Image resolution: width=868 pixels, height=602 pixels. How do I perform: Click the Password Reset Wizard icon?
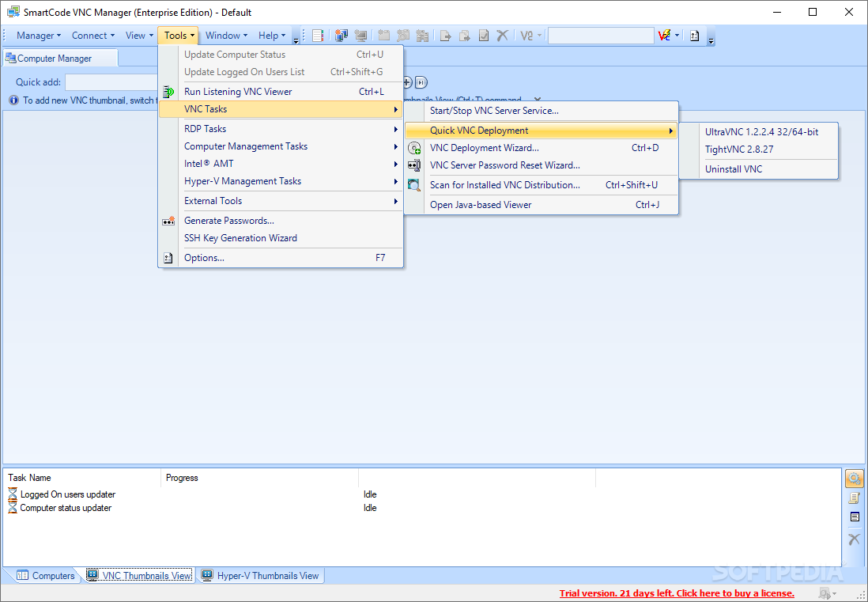tap(414, 165)
